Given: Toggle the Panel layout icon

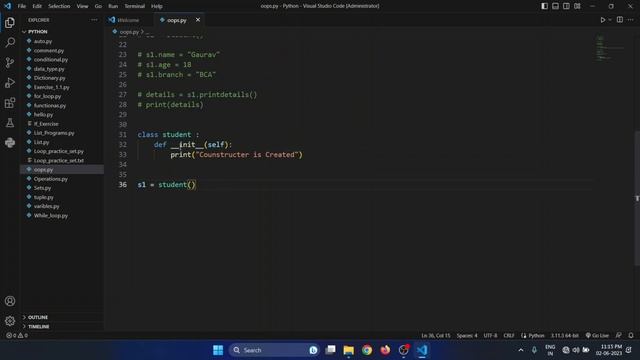Looking at the screenshot, I should click(x=555, y=6).
